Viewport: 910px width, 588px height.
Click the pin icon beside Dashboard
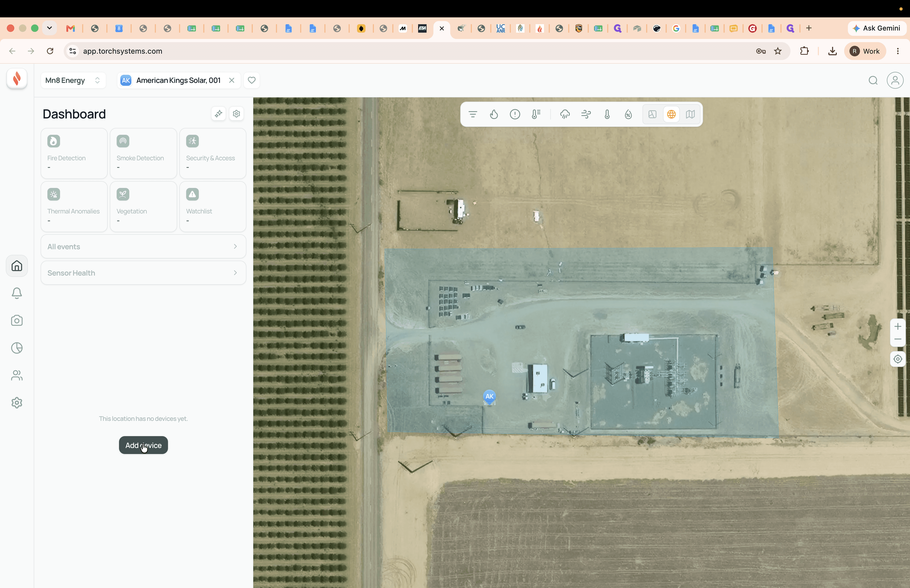(x=219, y=114)
